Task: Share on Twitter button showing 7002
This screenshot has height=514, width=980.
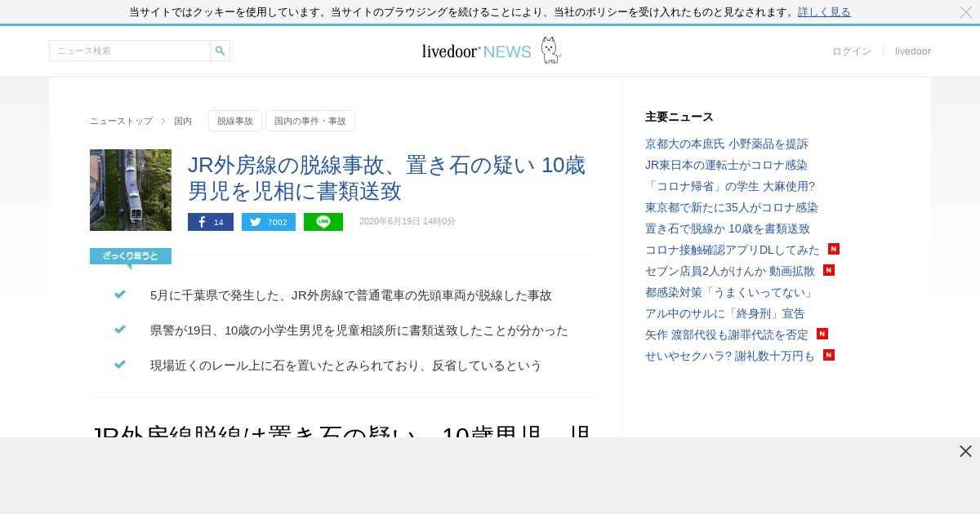Action: click(x=269, y=222)
